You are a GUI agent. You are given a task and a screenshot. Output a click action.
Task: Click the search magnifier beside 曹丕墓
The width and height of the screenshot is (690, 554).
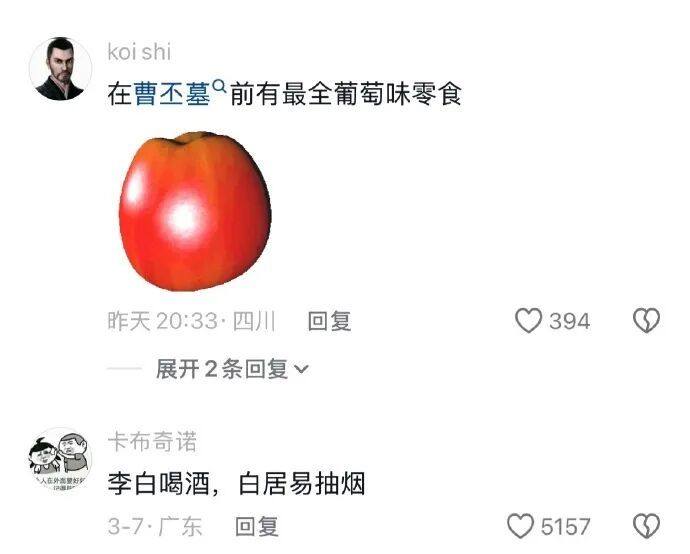219,86
